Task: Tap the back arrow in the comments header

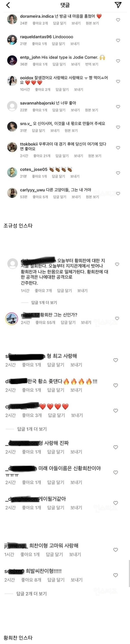Action: click(8, 5)
